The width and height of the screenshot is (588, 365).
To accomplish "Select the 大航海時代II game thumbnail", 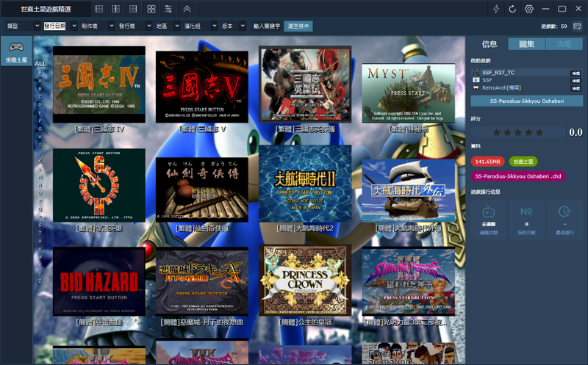I will tap(305, 184).
